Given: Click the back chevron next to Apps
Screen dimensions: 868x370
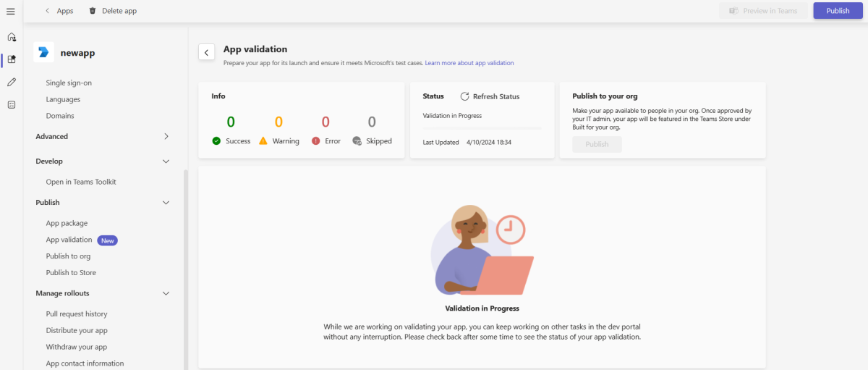Looking at the screenshot, I should coord(48,11).
